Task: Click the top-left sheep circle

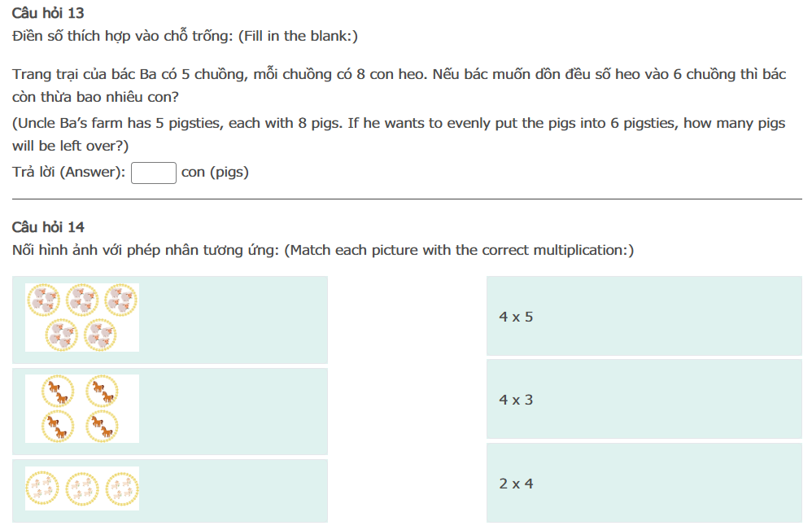Action: [43, 300]
